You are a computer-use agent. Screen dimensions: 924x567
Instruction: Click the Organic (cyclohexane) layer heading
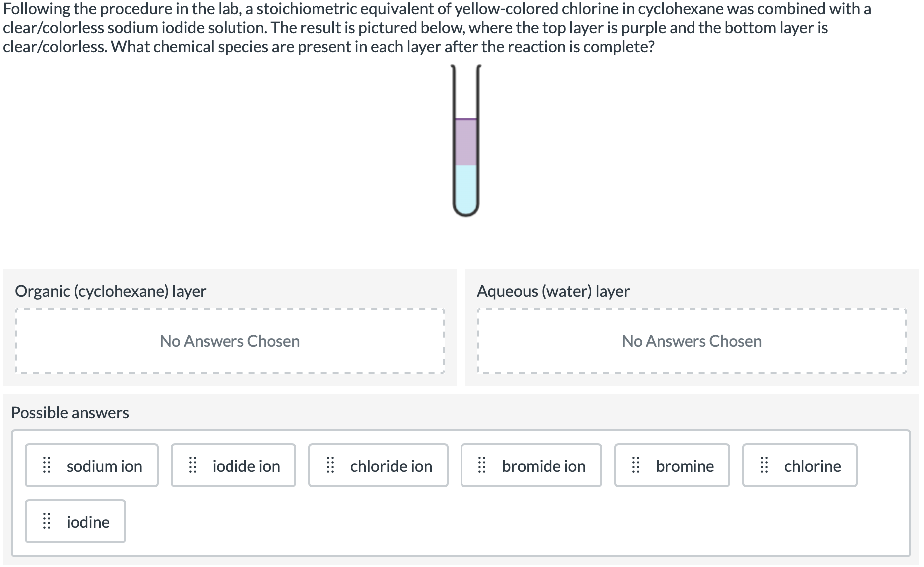[111, 291]
